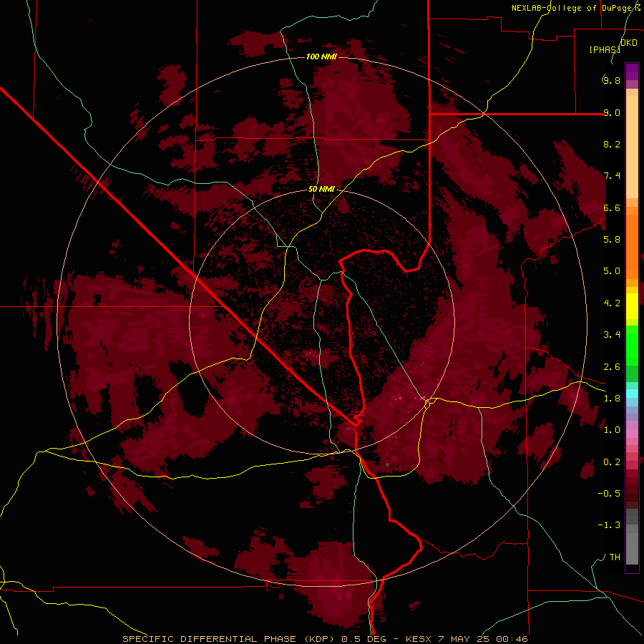The image size is (644, 644).
Task: Click the "7 MAY 25" date in the caption
Action: pyautogui.click(x=462, y=639)
